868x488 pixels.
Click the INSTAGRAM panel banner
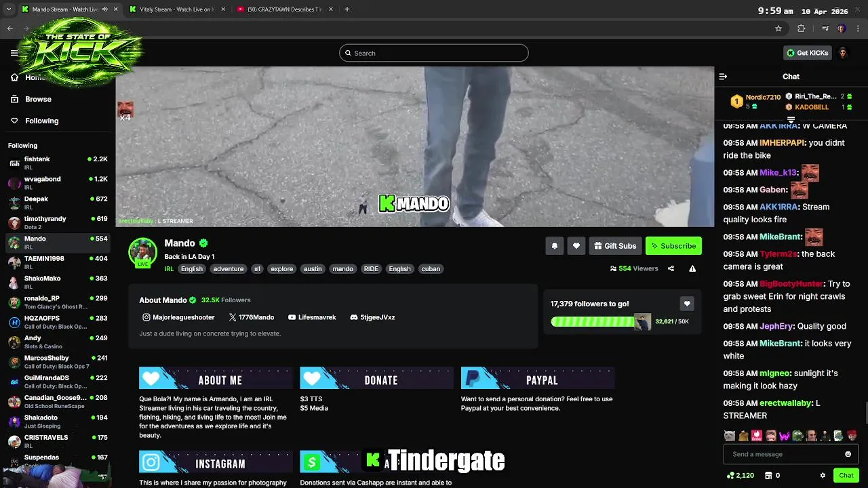[x=216, y=462]
